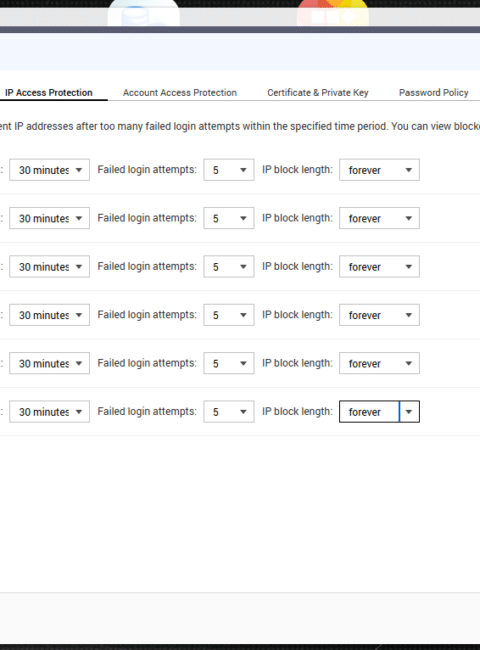Image resolution: width=480 pixels, height=650 pixels.
Task: Click the orange and yellow app icon behind the window
Action: [x=333, y=13]
